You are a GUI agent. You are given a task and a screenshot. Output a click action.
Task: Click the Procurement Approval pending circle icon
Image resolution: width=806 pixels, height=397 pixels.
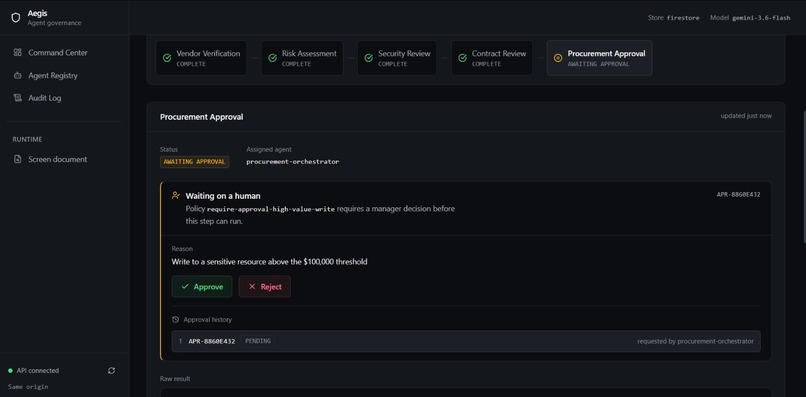(558, 58)
